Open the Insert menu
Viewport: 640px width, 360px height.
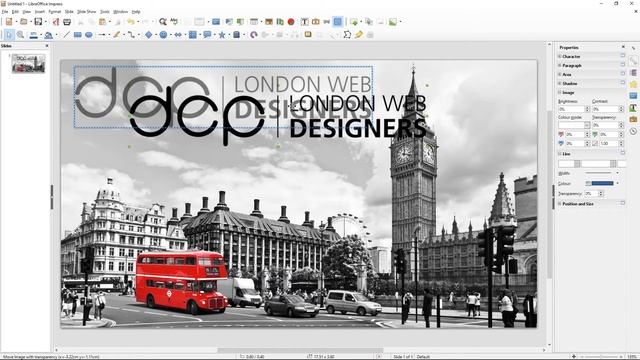pos(40,12)
